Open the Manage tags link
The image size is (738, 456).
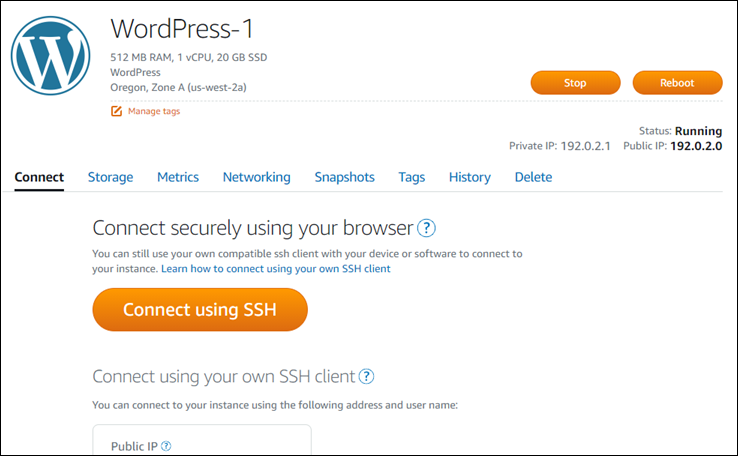154,111
